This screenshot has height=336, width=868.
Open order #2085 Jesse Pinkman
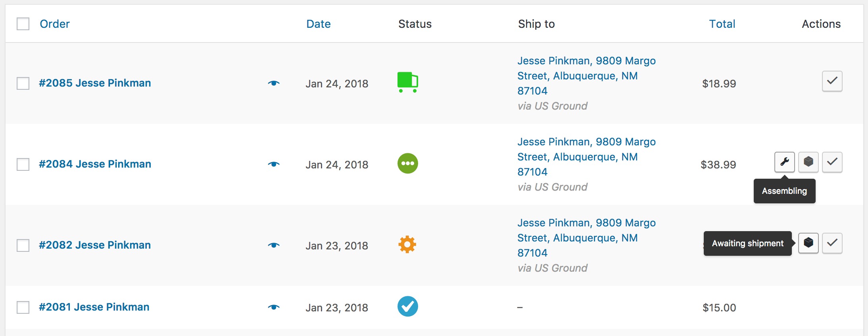95,83
